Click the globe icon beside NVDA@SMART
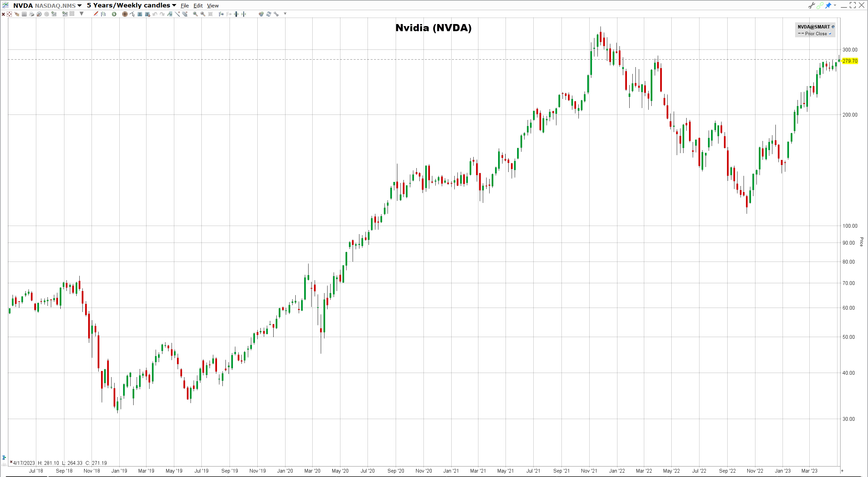Screen dimensions: 868x477 click(x=833, y=27)
